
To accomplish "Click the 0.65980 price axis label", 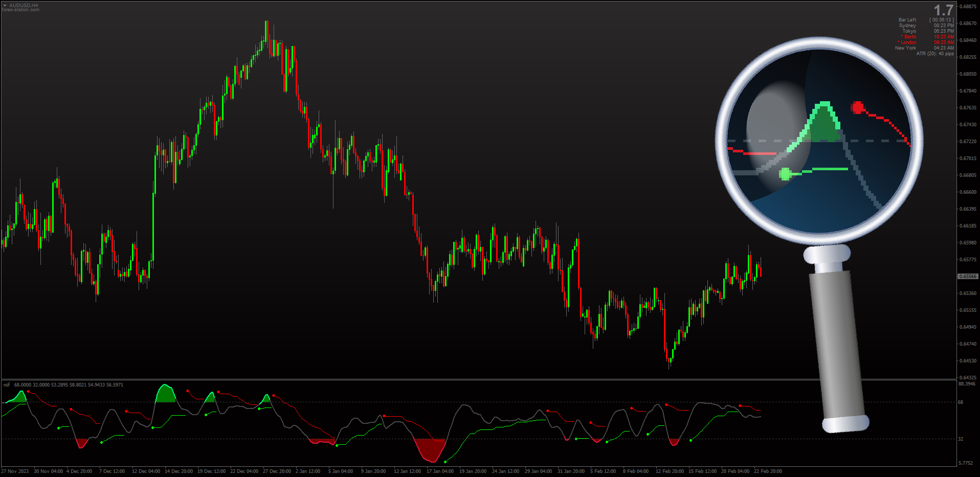I will 968,243.
